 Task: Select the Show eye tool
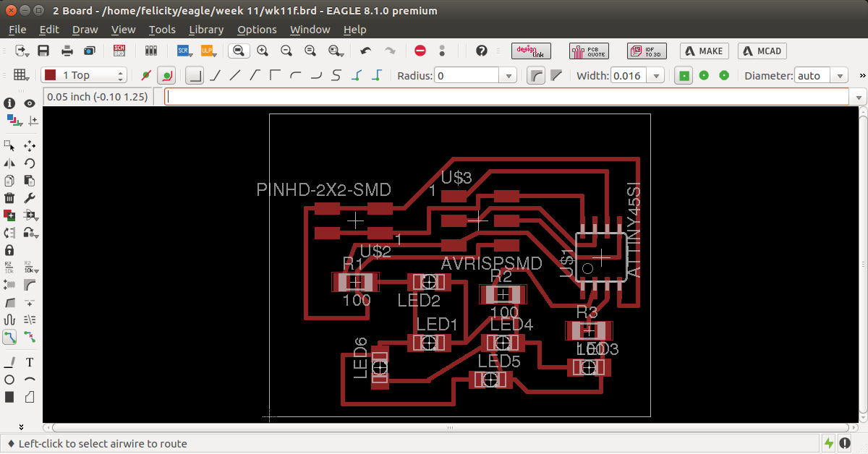point(30,103)
